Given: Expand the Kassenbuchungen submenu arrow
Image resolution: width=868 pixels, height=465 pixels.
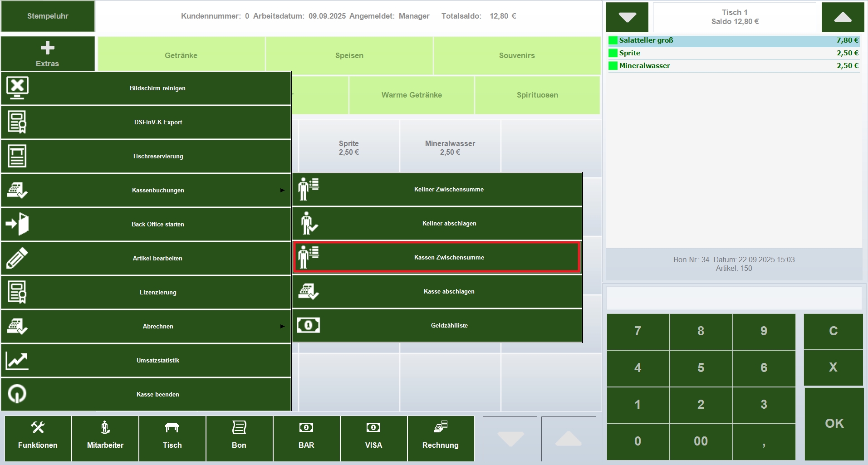Looking at the screenshot, I should pos(282,190).
